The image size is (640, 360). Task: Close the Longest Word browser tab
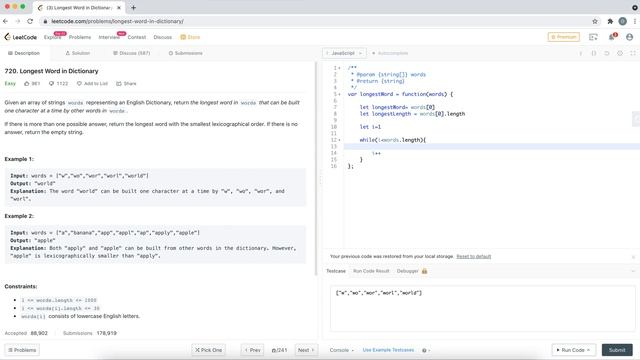pos(119,7)
